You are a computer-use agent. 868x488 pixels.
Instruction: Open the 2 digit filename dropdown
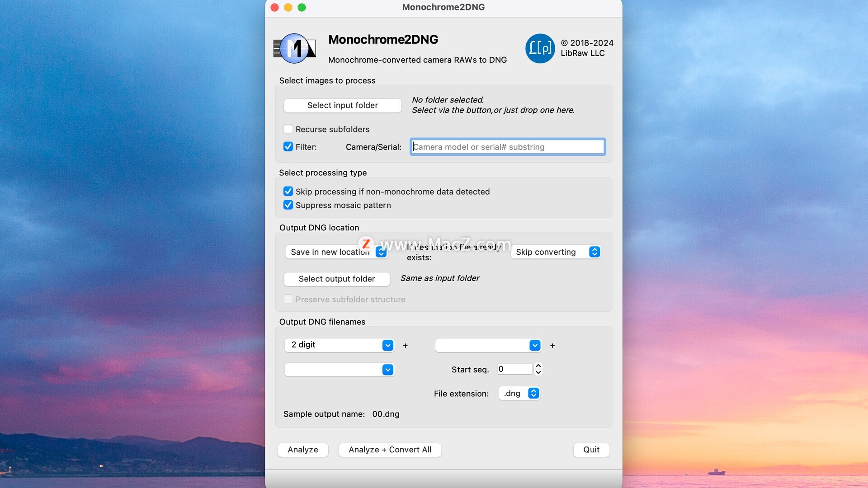coord(340,345)
